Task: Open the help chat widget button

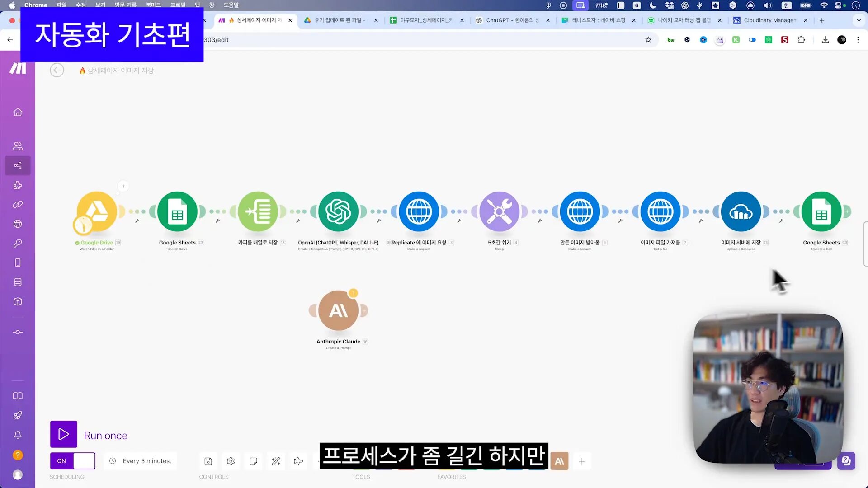Action: (846, 461)
